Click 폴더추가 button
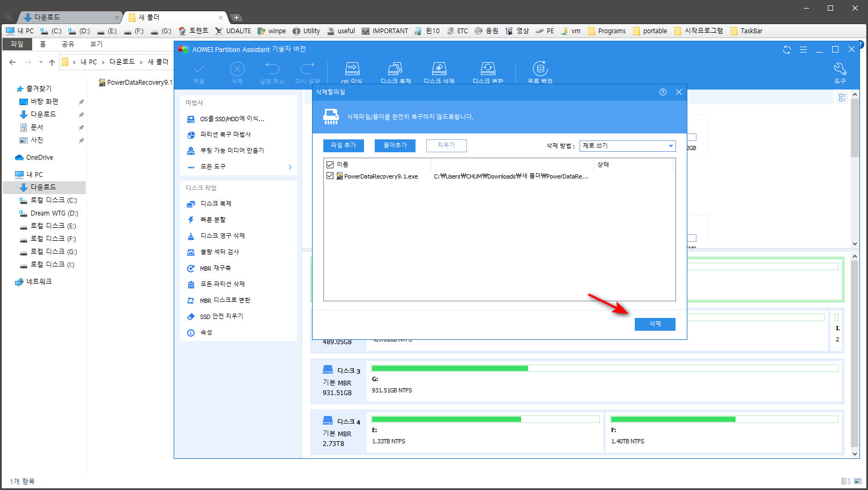The height and width of the screenshot is (490, 868). [x=395, y=145]
